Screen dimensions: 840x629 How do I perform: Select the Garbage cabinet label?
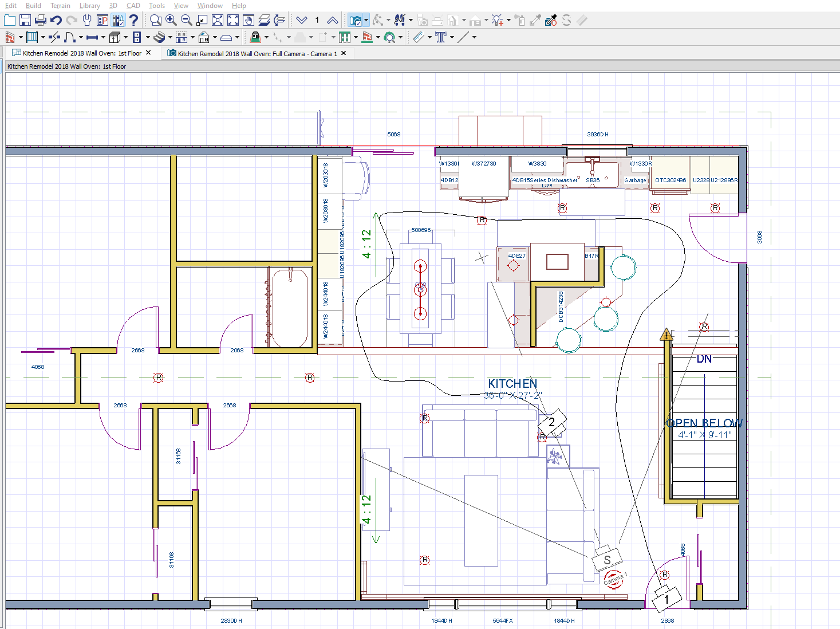click(x=635, y=180)
